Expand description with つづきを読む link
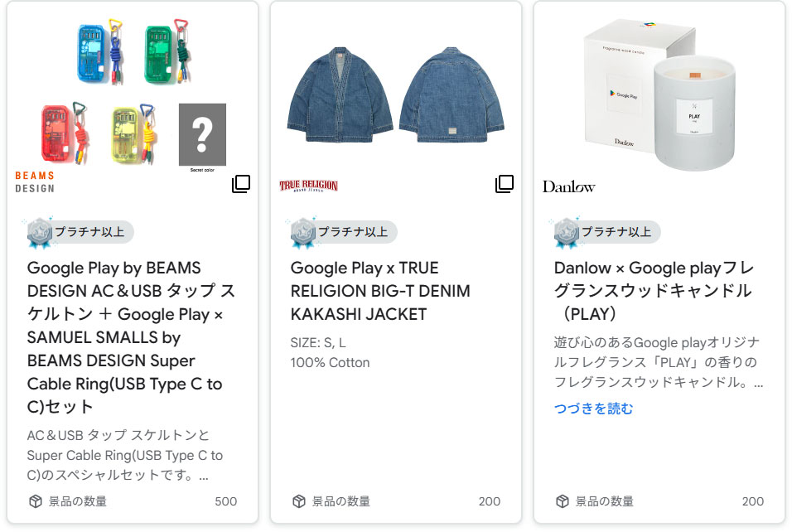This screenshot has width=792, height=532. [593, 409]
